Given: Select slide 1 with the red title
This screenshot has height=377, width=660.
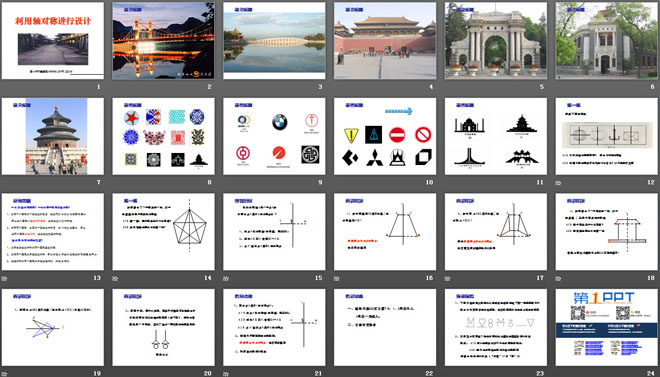Looking at the screenshot, I should point(53,41).
